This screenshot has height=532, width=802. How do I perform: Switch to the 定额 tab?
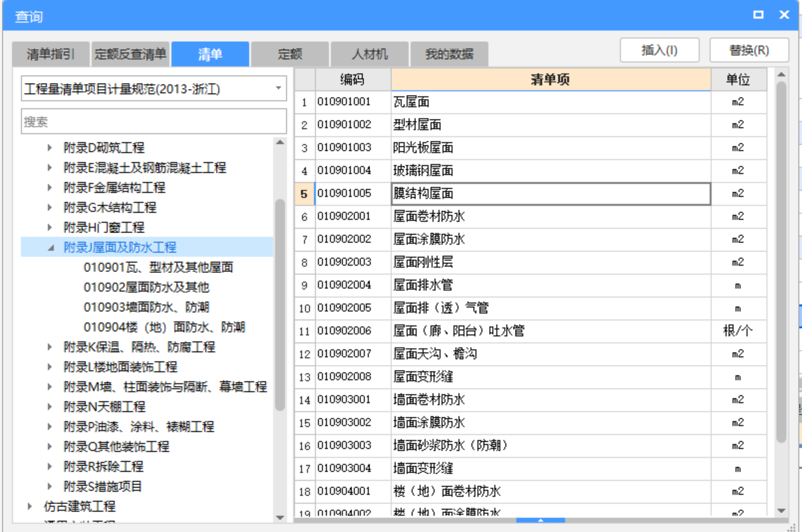point(290,54)
